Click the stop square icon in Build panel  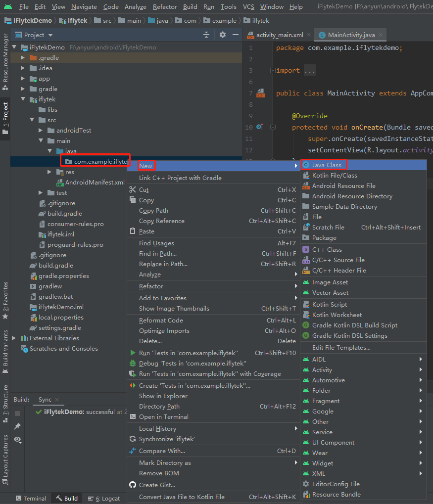pos(17,413)
